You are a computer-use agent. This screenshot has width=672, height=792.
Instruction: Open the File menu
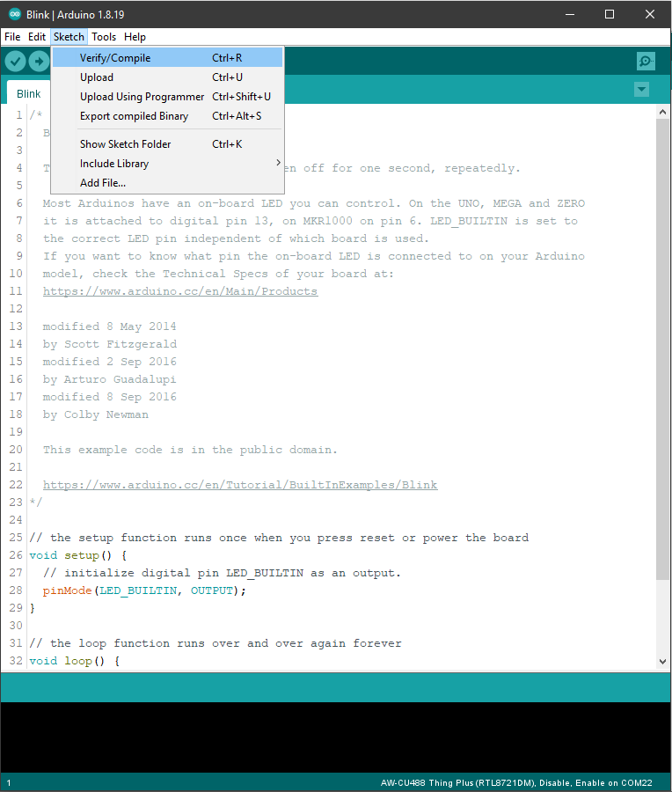click(12, 37)
